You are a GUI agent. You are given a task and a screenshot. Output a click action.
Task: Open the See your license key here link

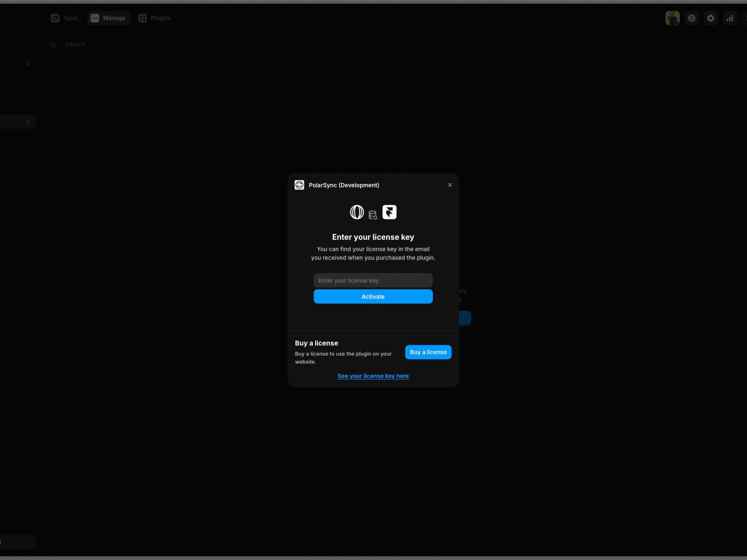(373, 376)
